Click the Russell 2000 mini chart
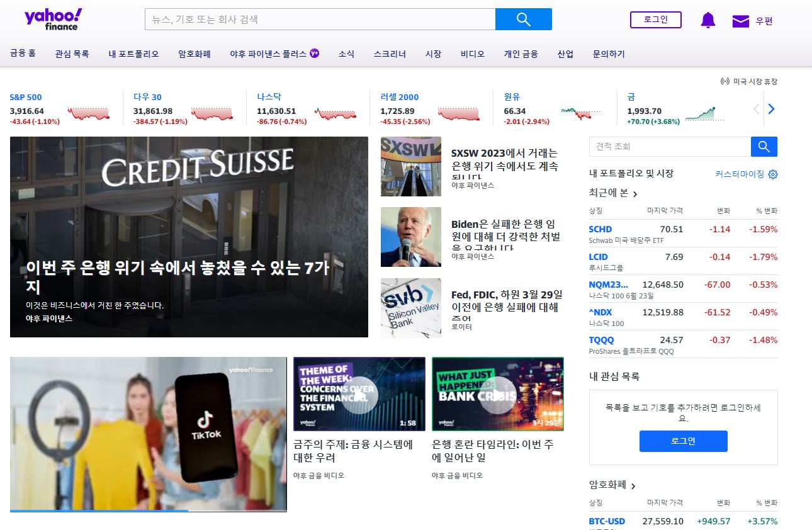This screenshot has height=530, width=812. (459, 114)
